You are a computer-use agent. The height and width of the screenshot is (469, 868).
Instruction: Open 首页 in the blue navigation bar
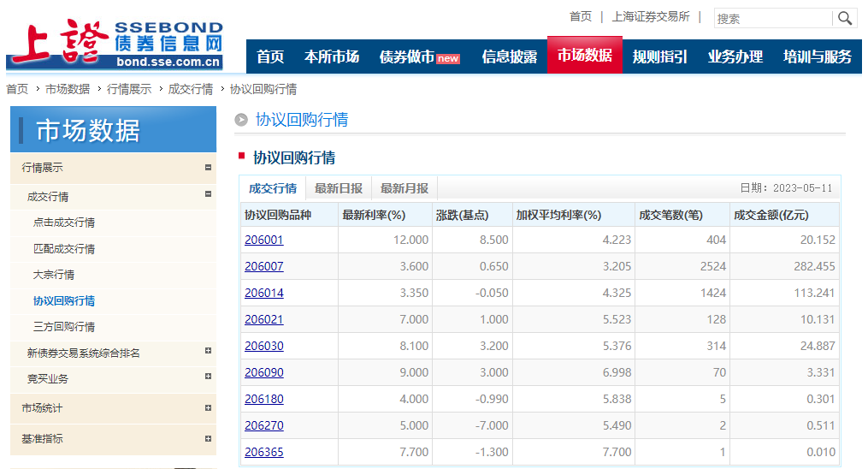270,56
